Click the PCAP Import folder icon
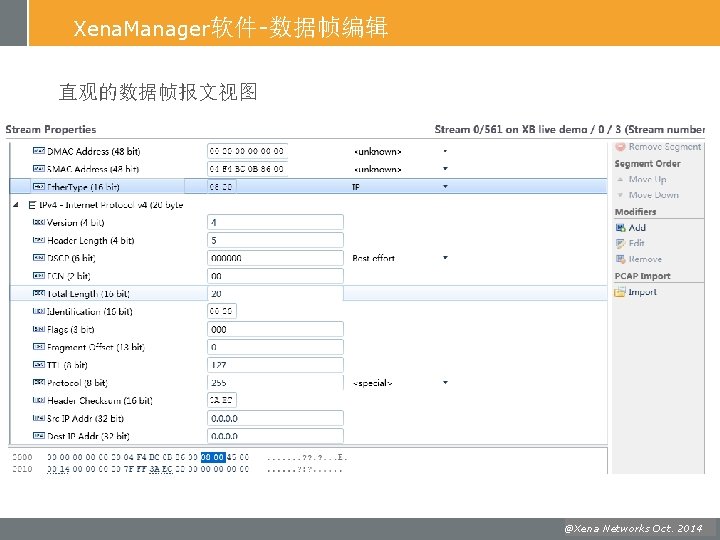This screenshot has width=720, height=540. point(620,292)
